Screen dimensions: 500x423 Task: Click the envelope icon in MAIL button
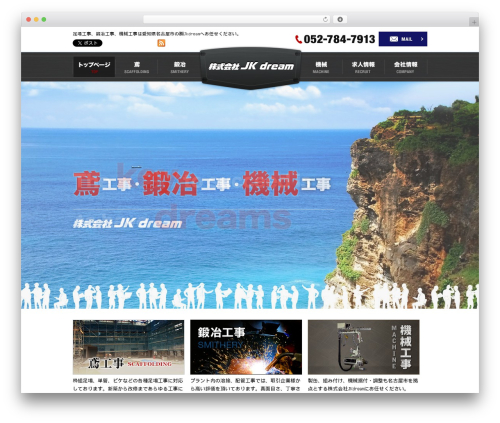tap(394, 39)
